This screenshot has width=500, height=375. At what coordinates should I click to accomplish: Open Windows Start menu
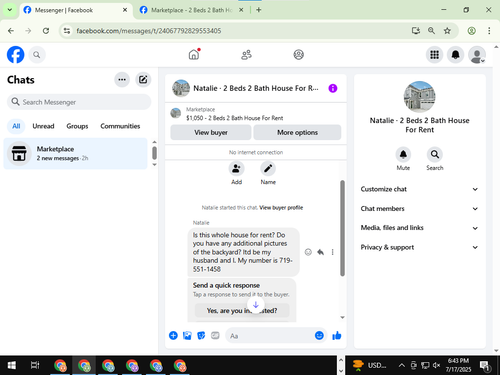(12, 365)
